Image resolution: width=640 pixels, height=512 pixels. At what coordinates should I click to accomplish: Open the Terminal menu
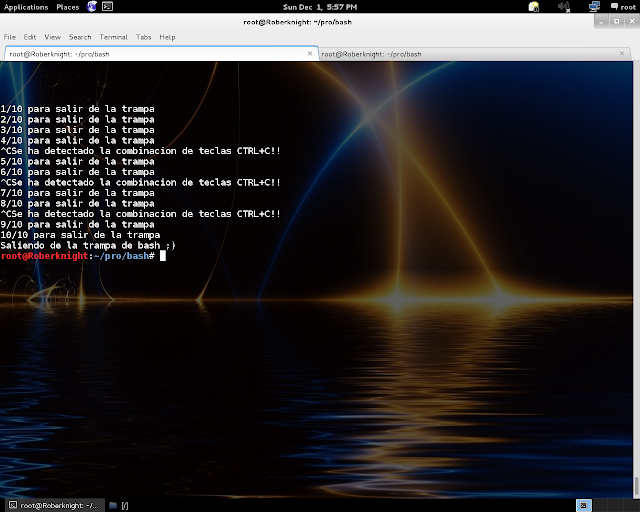[x=113, y=37]
